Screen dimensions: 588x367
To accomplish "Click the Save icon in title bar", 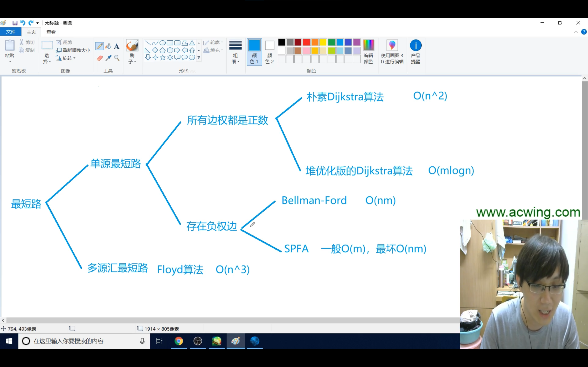I will tap(15, 23).
